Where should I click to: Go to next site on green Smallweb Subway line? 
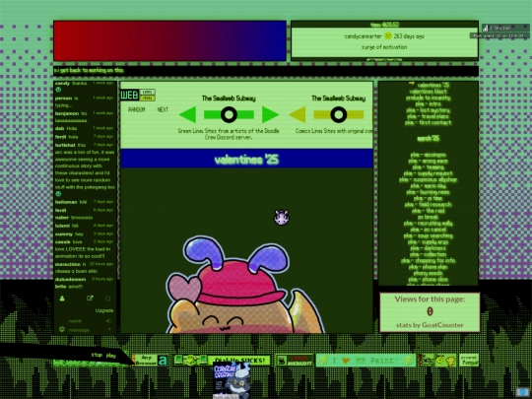click(x=270, y=114)
